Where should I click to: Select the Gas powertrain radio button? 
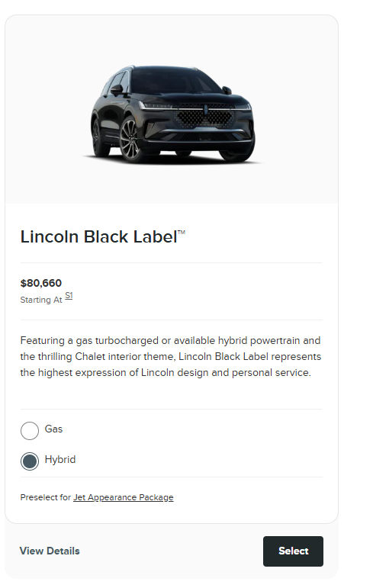coord(30,430)
